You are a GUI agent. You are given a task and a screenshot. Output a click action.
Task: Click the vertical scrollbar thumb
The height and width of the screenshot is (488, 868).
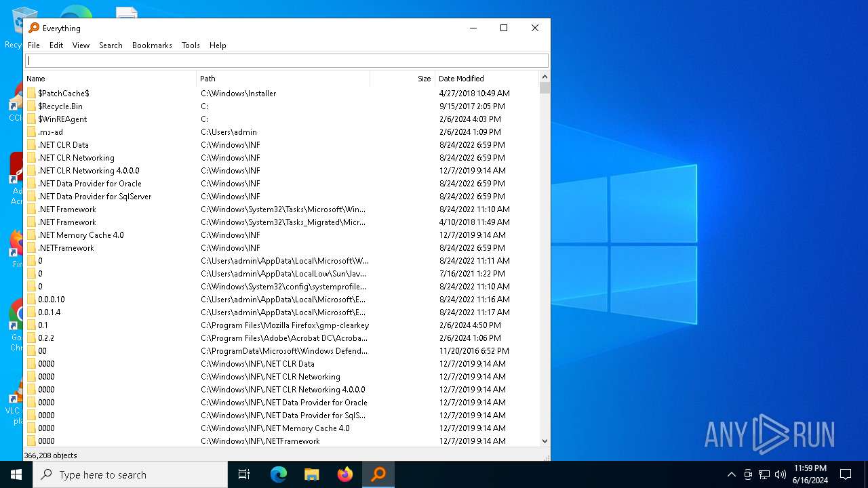[x=545, y=88]
